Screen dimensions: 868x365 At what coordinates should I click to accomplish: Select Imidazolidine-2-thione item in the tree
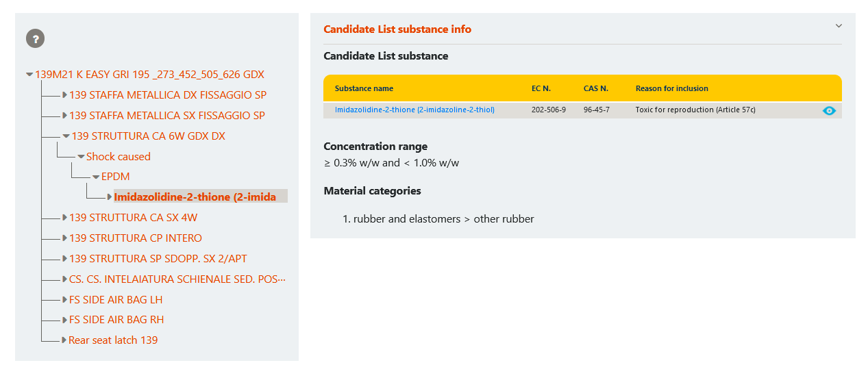point(195,197)
